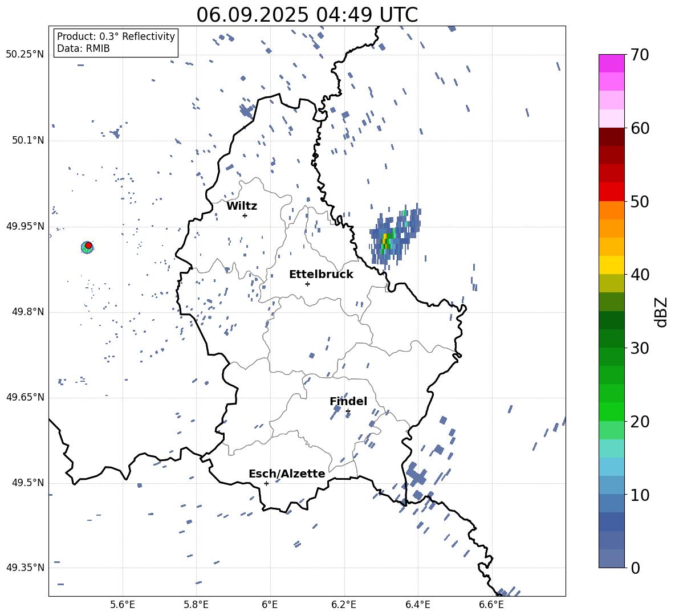This screenshot has width=675, height=616.
Task: Click the 50.25°N latitude label
Action: tap(25, 55)
